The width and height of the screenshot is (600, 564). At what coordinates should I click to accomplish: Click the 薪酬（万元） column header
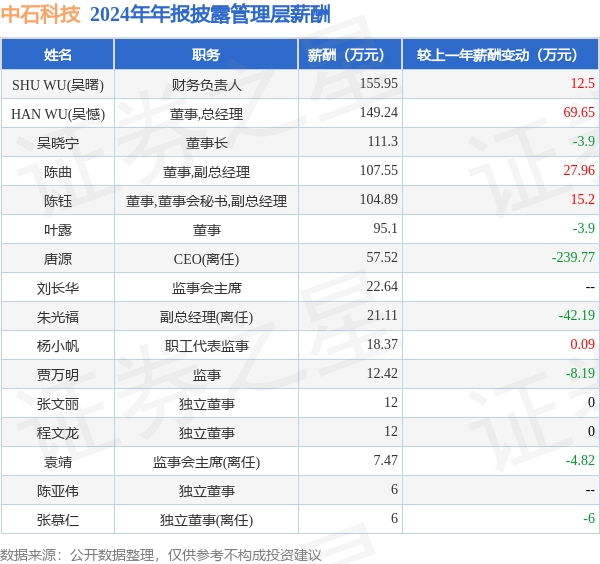[x=350, y=55]
